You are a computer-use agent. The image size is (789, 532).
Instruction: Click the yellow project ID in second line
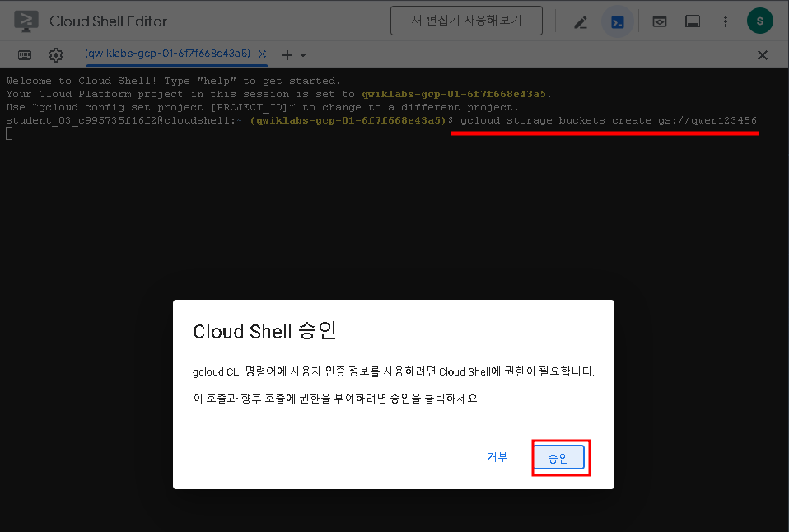[x=454, y=94]
